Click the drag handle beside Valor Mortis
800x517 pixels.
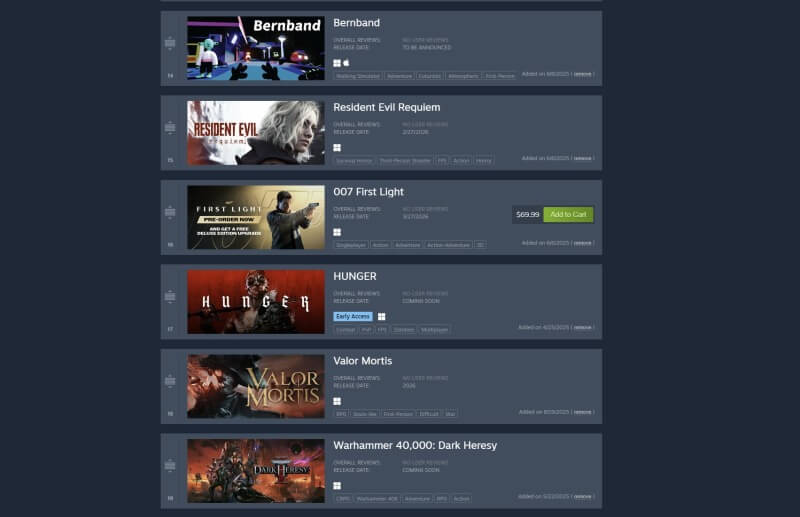[170, 381]
